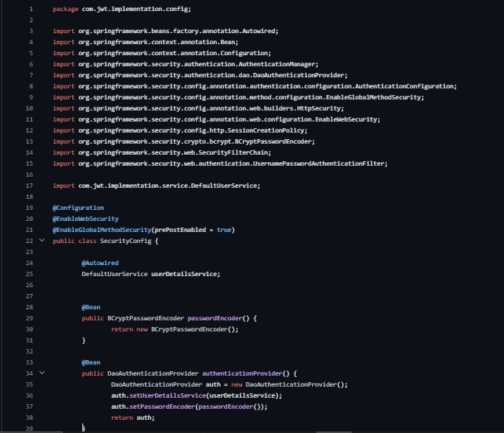Click the @Bean annotation on line 33
Image resolution: width=504 pixels, height=433 pixels.
[x=91, y=362]
